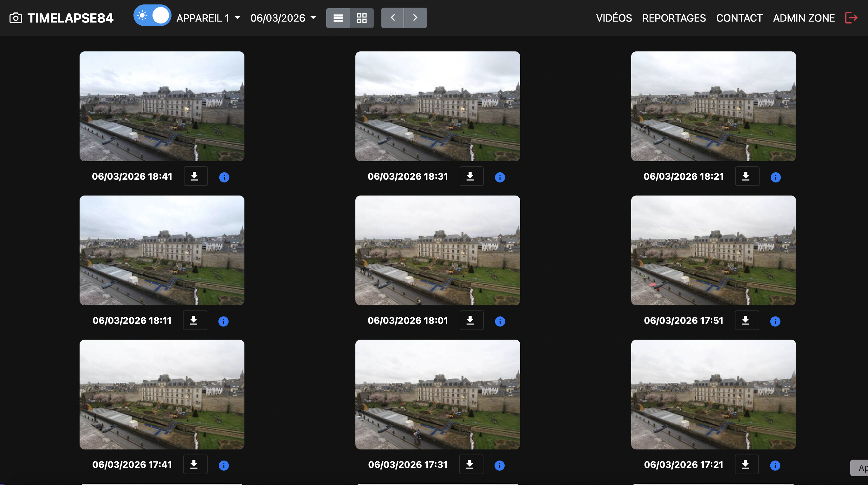This screenshot has height=485, width=868.
Task: Download the 17:21 photo
Action: click(x=747, y=464)
